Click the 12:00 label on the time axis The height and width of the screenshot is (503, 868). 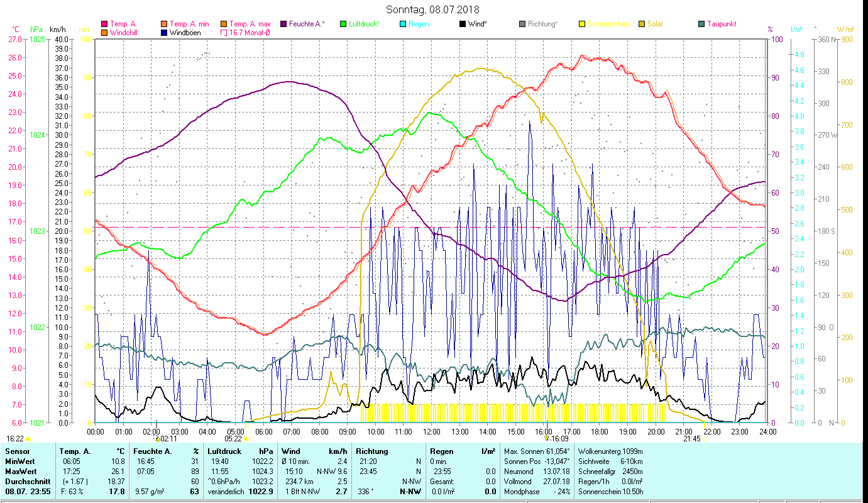pos(432,431)
